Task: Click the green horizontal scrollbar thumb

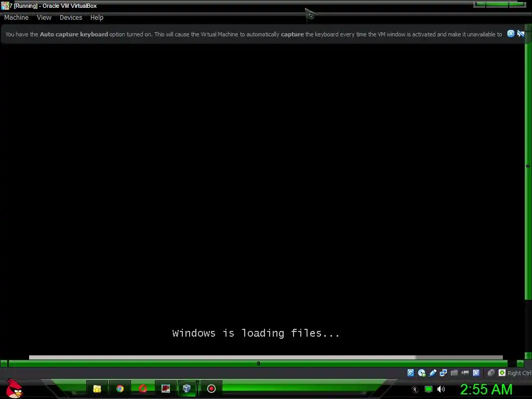Action: click(258, 363)
